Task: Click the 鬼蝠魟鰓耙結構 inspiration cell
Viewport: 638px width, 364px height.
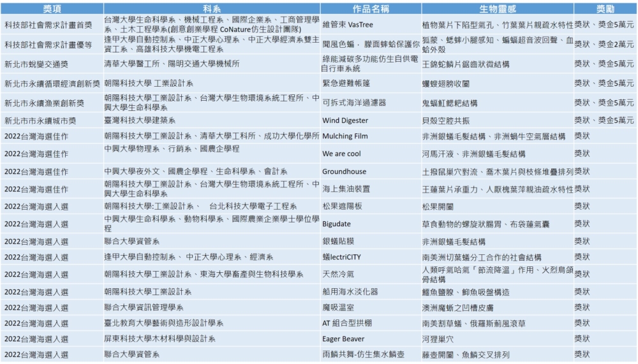Action: tap(498, 103)
